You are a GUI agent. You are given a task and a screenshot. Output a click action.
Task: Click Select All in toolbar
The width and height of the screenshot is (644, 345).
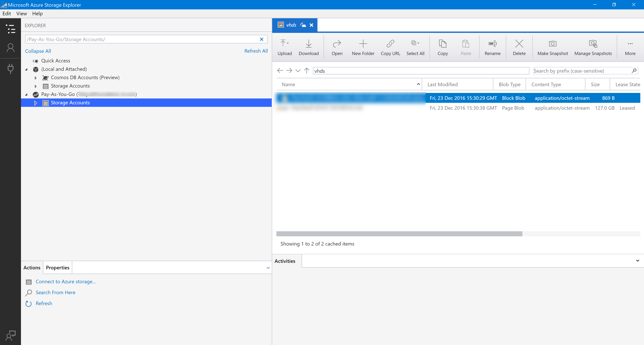tap(415, 47)
